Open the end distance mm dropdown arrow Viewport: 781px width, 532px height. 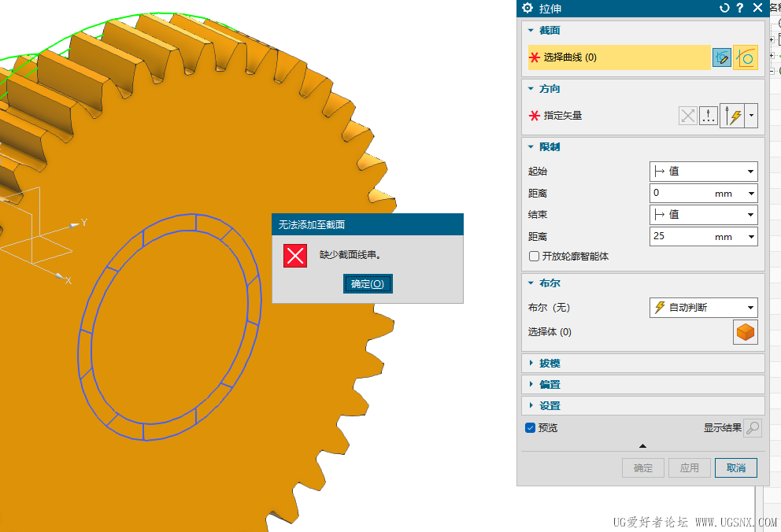click(x=751, y=237)
